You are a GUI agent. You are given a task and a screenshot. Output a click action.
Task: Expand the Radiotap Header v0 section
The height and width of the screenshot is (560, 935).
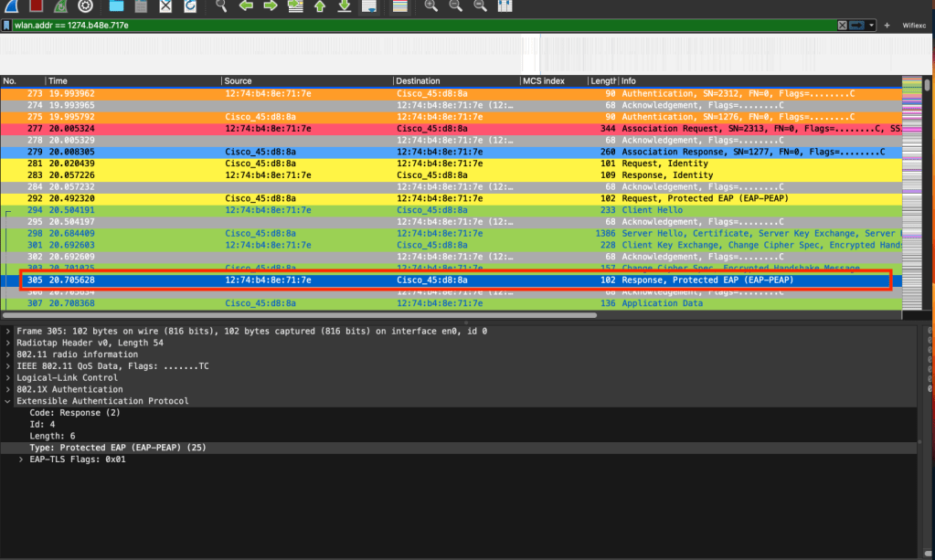click(x=8, y=343)
